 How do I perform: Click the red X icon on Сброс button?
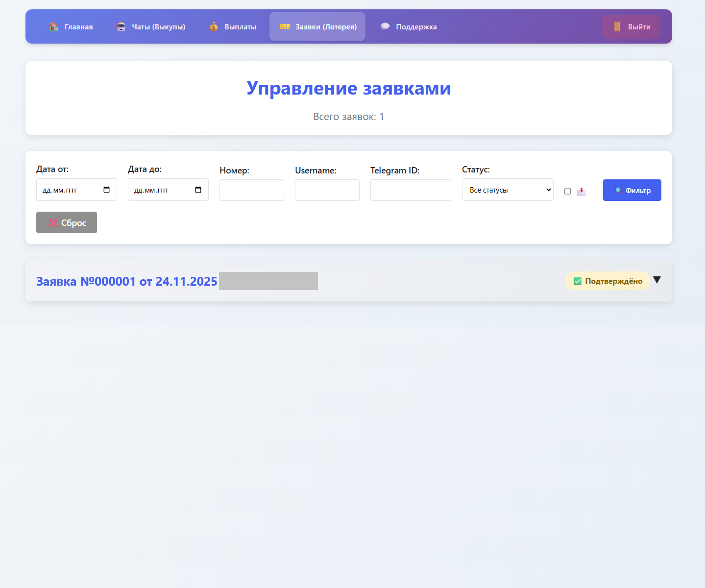pyautogui.click(x=53, y=222)
